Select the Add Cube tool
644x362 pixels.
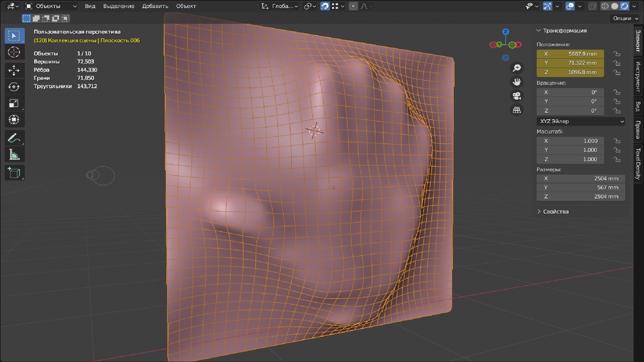point(14,173)
